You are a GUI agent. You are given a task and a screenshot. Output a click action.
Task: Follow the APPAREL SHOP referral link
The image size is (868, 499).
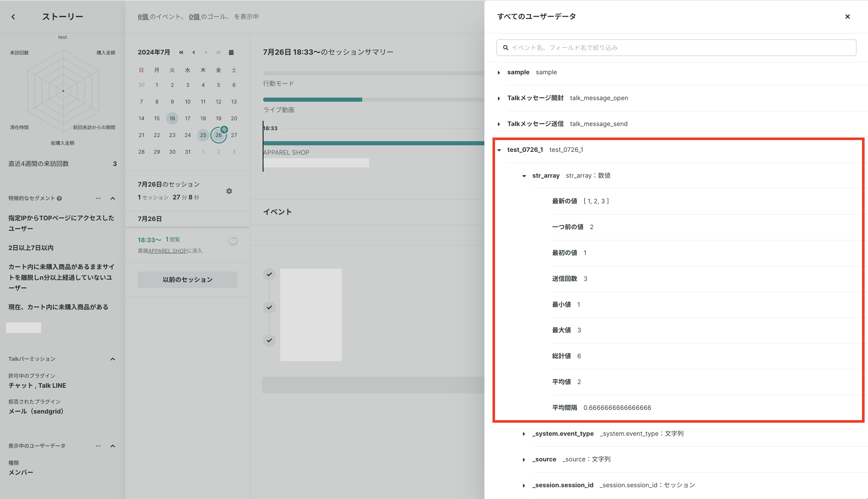pyautogui.click(x=167, y=251)
